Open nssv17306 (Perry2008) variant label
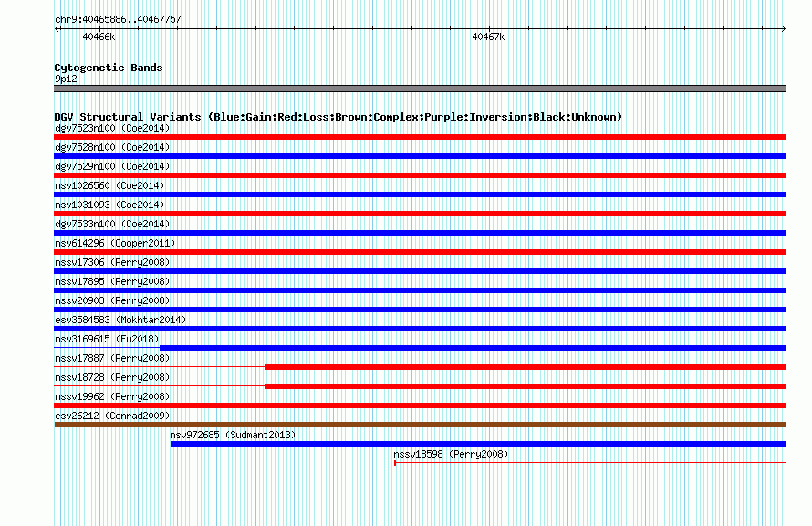The height and width of the screenshot is (526, 812). tap(112, 262)
